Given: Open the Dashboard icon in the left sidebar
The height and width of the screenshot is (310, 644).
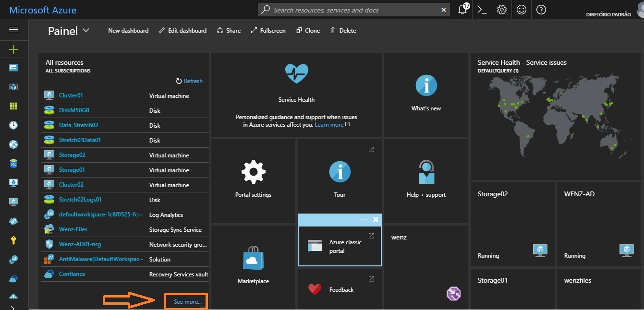Looking at the screenshot, I should [x=13, y=68].
